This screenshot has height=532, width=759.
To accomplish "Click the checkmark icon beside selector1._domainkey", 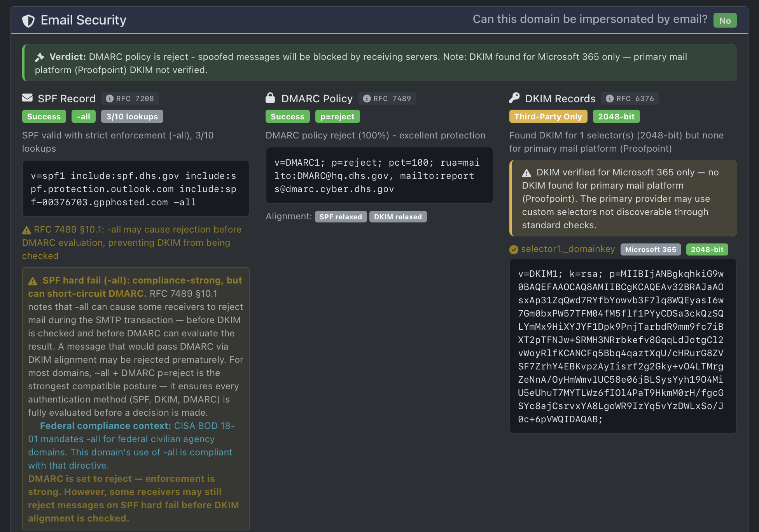I will pos(514,250).
